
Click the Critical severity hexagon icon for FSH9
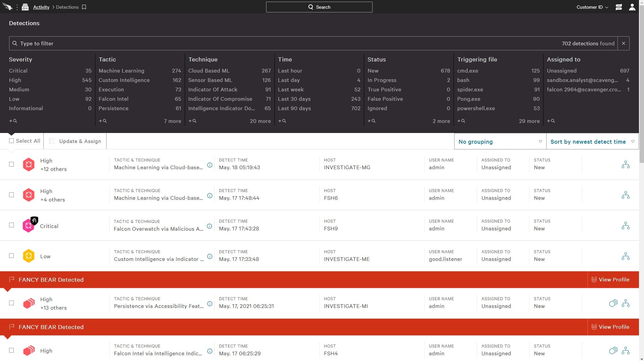pyautogui.click(x=29, y=226)
